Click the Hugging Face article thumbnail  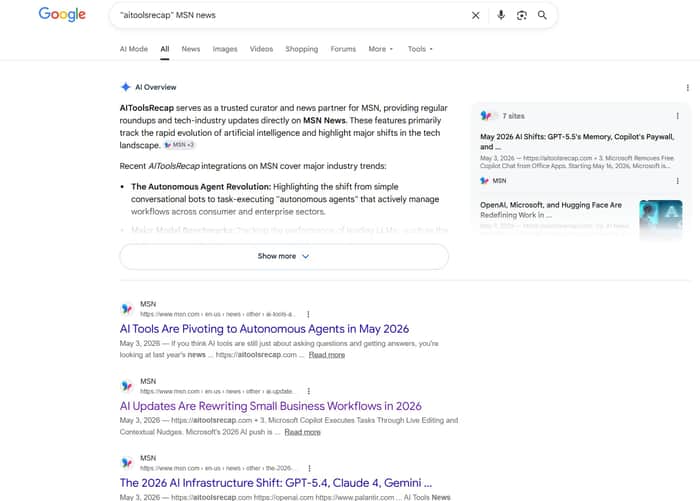click(661, 219)
